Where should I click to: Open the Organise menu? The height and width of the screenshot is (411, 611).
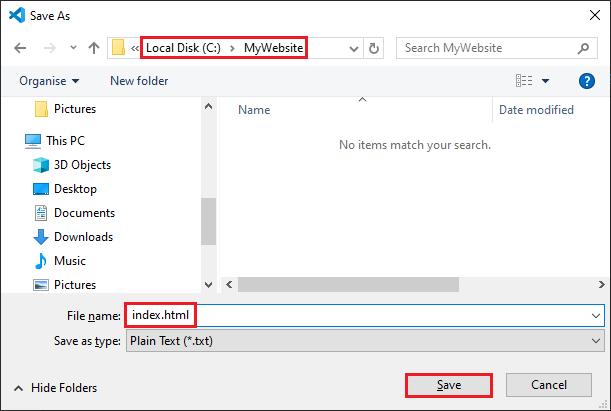(x=48, y=81)
